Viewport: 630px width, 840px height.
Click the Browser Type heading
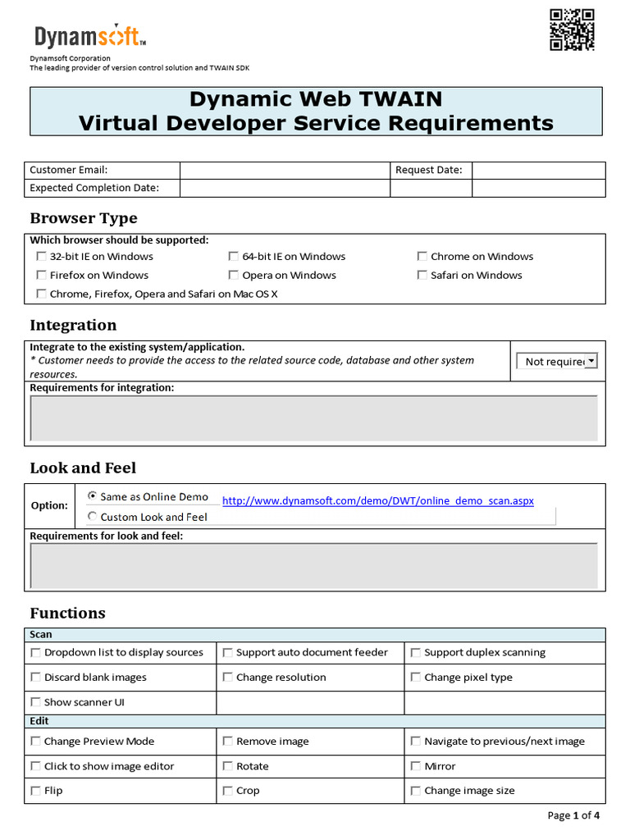[84, 218]
